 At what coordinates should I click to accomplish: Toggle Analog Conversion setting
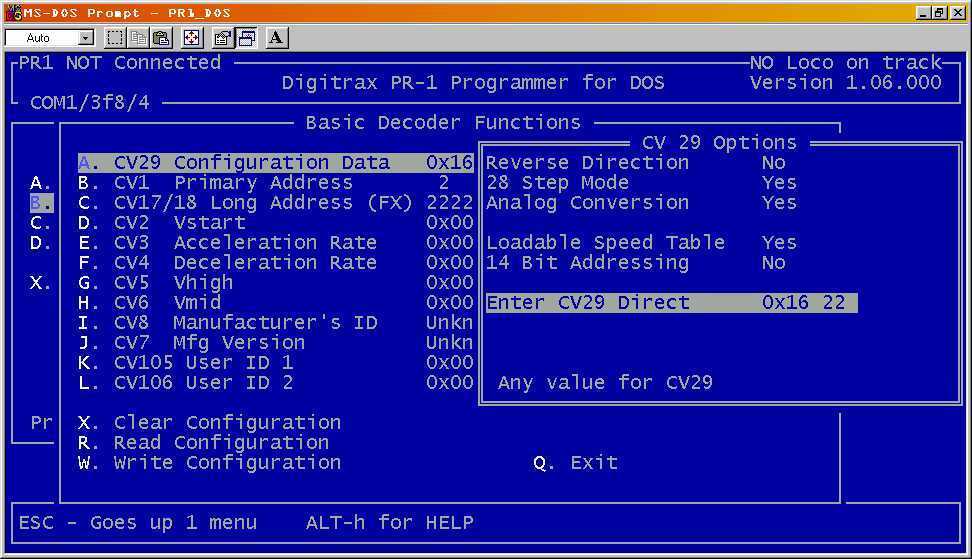[x=640, y=203]
